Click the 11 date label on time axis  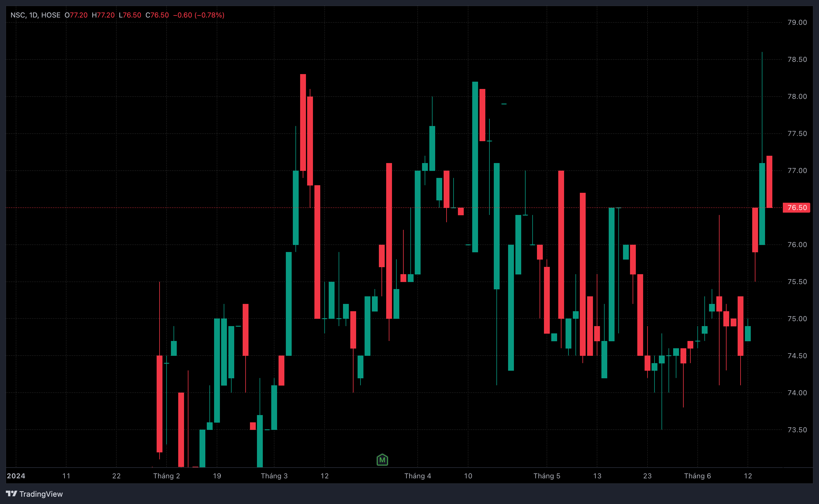66,476
